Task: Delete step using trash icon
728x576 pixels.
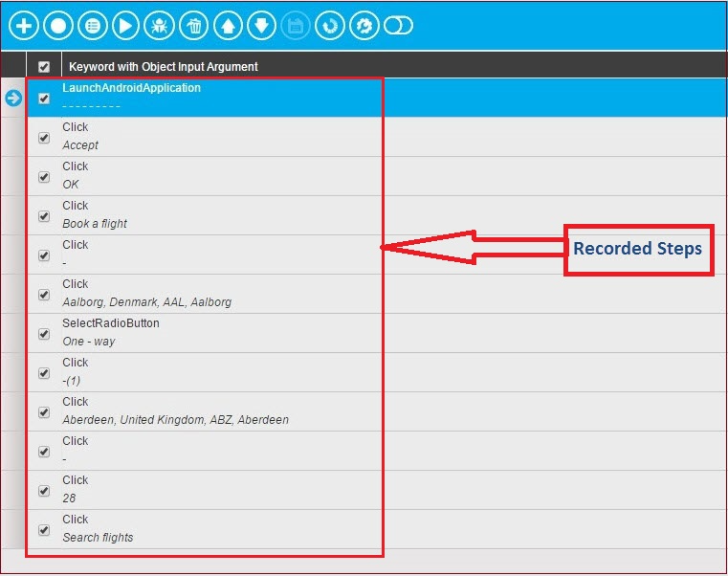Action: pyautogui.click(x=194, y=26)
